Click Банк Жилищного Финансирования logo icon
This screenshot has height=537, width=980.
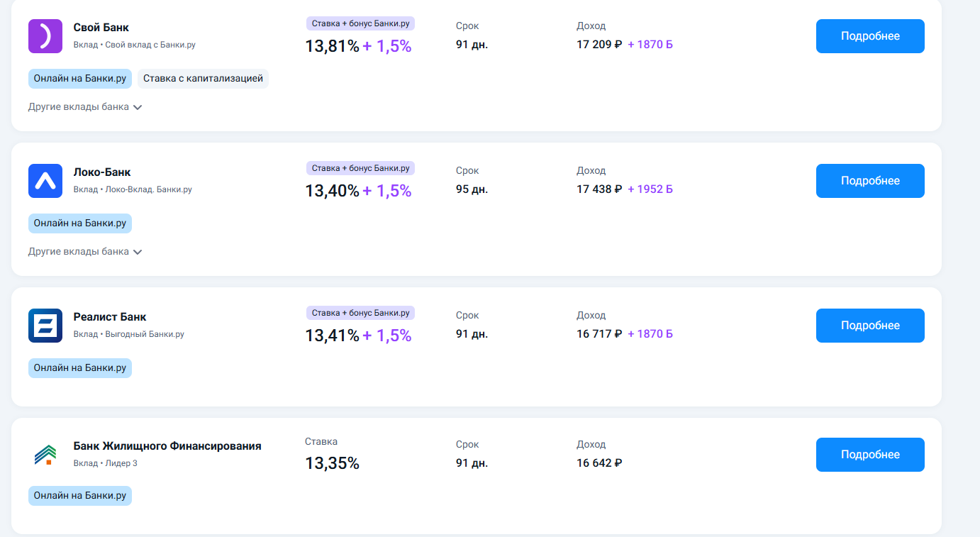tap(45, 455)
